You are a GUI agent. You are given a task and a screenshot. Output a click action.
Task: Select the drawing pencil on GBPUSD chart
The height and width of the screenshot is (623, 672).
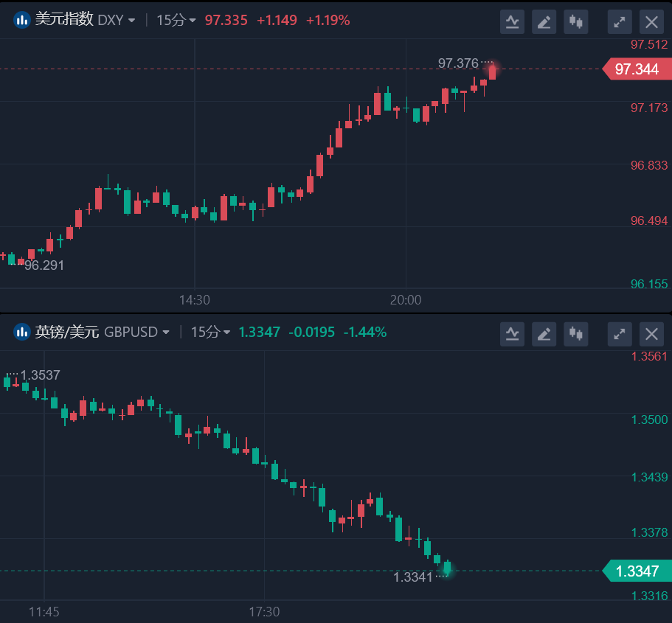point(544,334)
